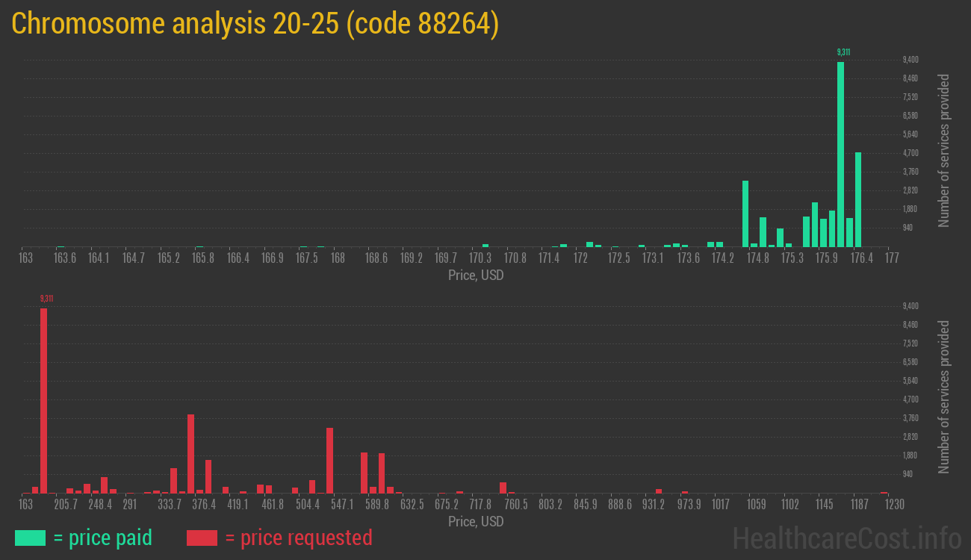Click bottom chart's 'Number of services provided' label

point(944,397)
